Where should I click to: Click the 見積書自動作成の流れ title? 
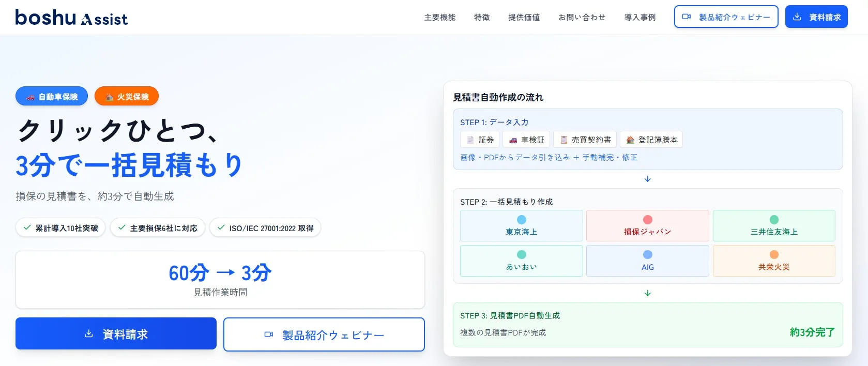pos(498,97)
